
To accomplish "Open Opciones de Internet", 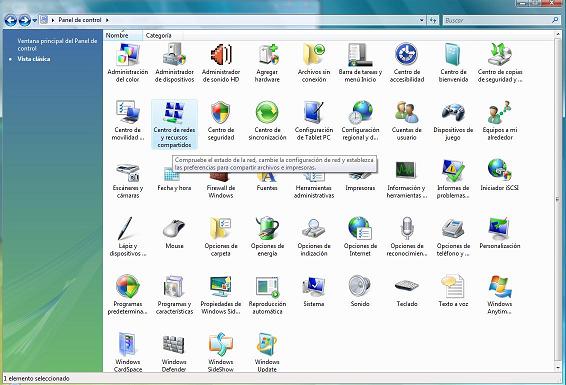I will point(360,237).
